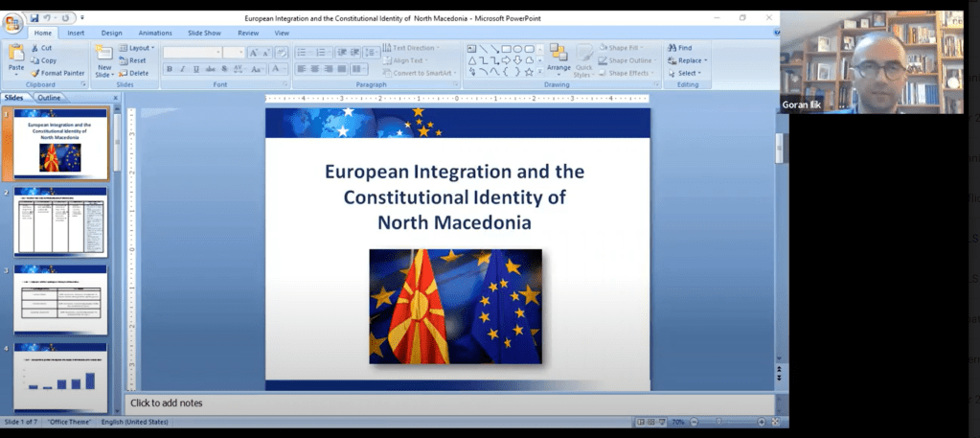Click Reset in the Slides group
980x438 pixels.
point(134,60)
